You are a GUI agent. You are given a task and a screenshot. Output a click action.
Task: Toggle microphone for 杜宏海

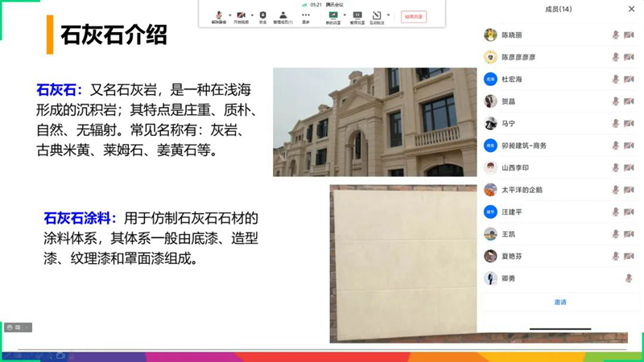tap(616, 79)
